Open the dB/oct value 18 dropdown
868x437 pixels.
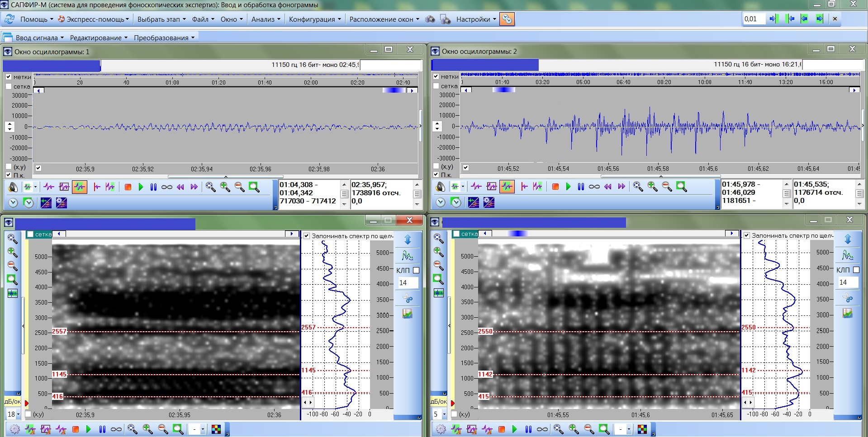[19, 414]
